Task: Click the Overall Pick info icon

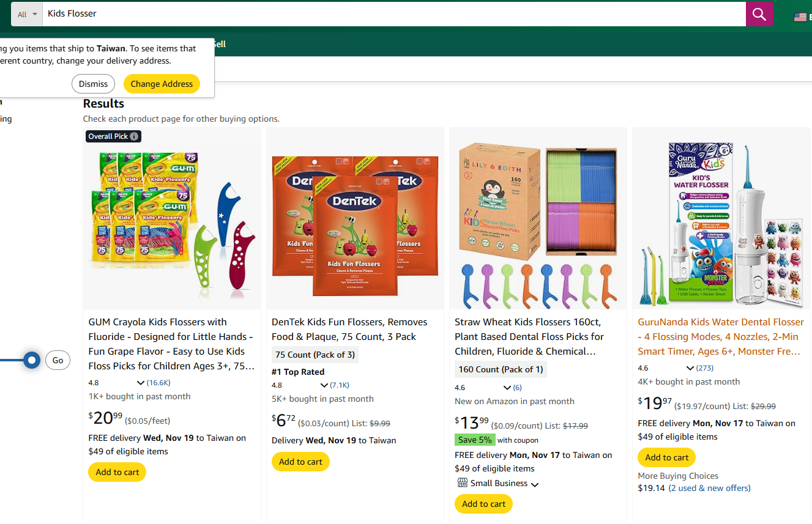Action: pos(134,136)
